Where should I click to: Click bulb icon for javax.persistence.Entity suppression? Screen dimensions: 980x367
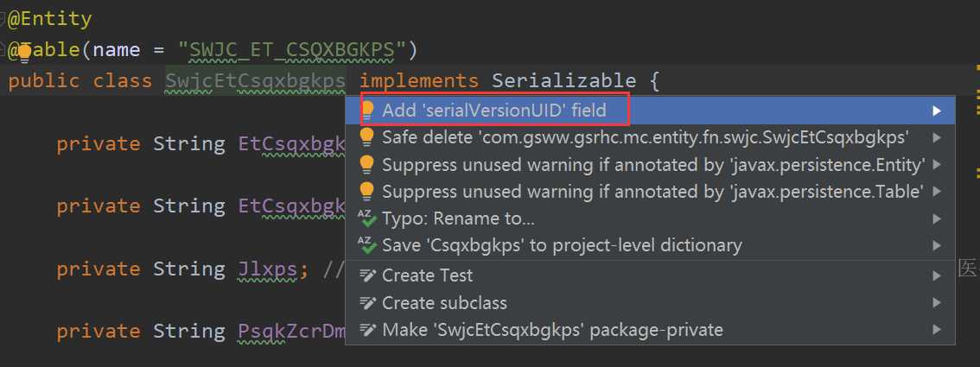coord(367,164)
